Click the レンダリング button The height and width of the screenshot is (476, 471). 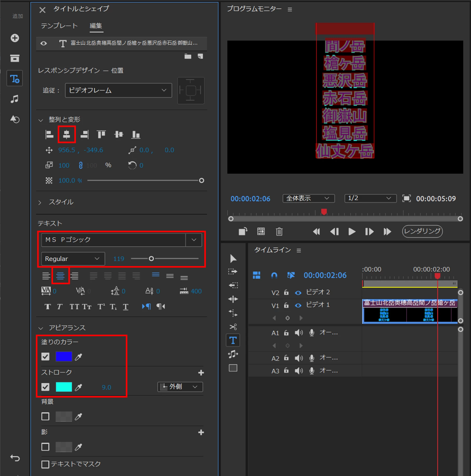pos(422,231)
